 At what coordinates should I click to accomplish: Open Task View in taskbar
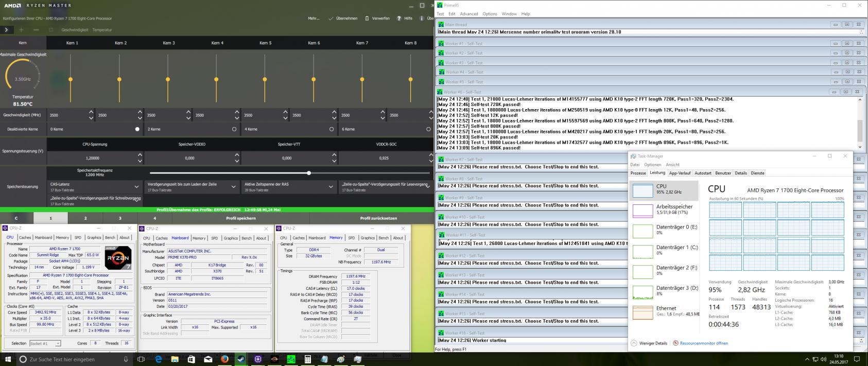coord(141,359)
